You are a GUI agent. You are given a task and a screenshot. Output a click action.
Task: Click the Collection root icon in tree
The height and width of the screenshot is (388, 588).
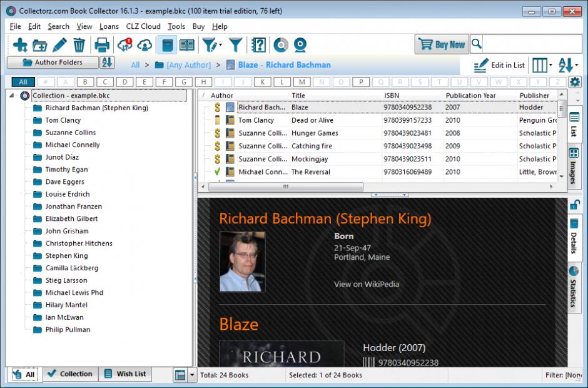pos(25,96)
